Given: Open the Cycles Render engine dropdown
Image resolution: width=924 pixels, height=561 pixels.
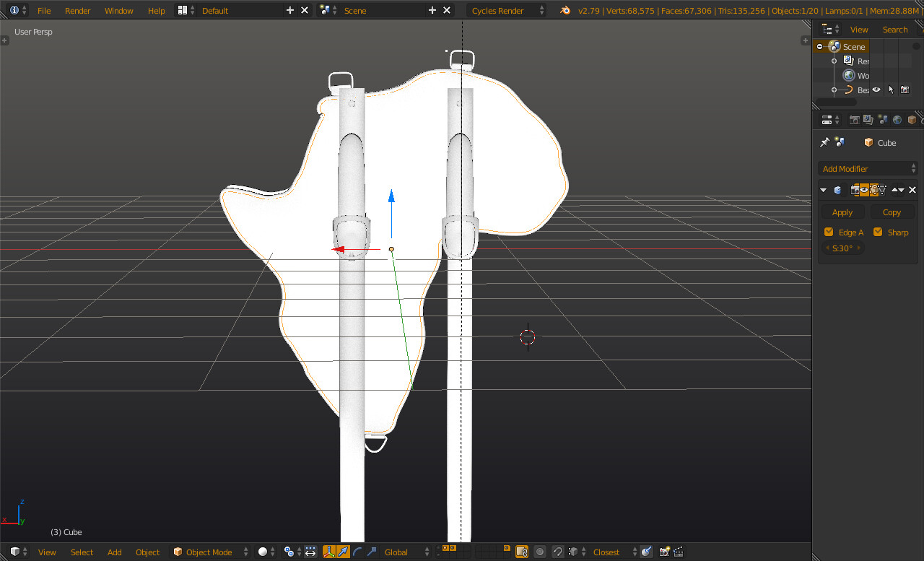Looking at the screenshot, I should pos(507,10).
